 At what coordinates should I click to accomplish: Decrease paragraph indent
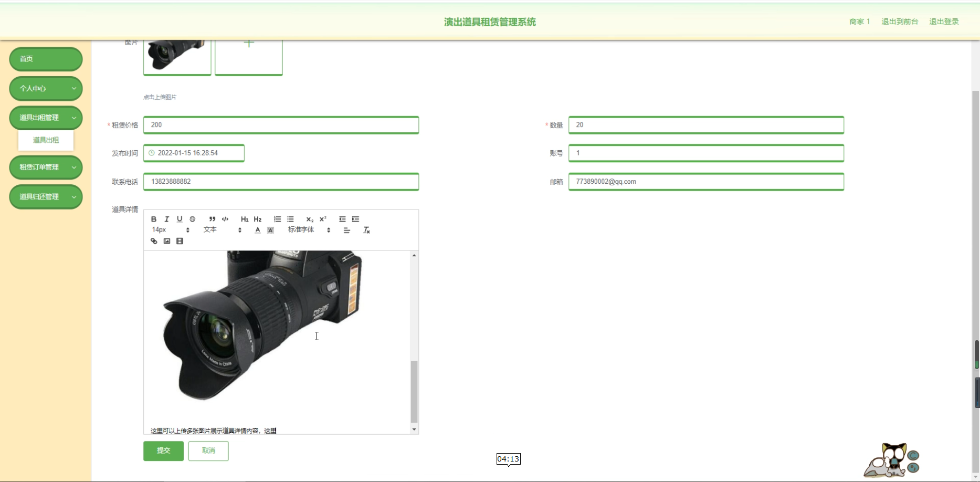tap(342, 219)
